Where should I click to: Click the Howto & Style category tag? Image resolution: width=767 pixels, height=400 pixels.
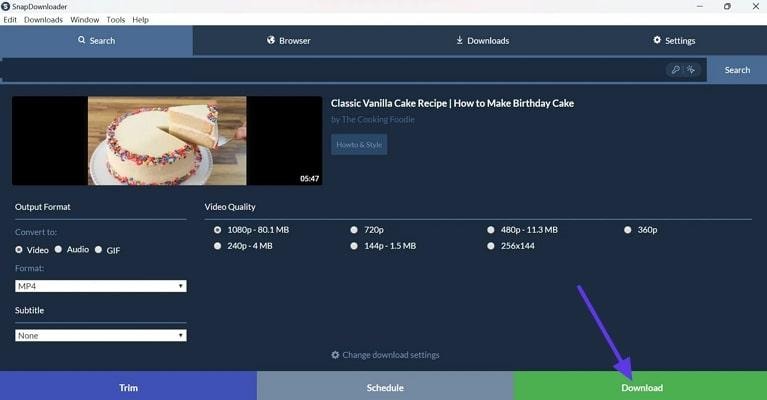tap(359, 145)
